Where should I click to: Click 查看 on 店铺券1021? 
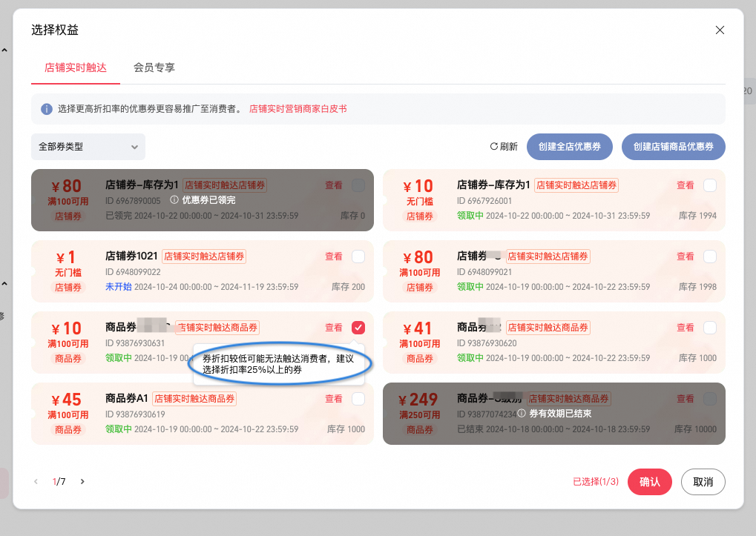click(x=334, y=257)
